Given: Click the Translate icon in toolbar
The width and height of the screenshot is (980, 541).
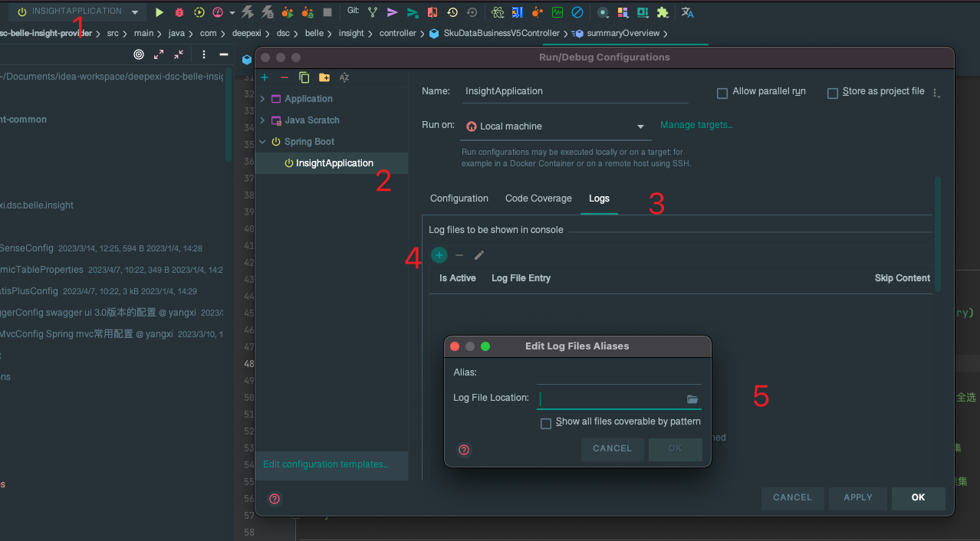Looking at the screenshot, I should tap(688, 12).
